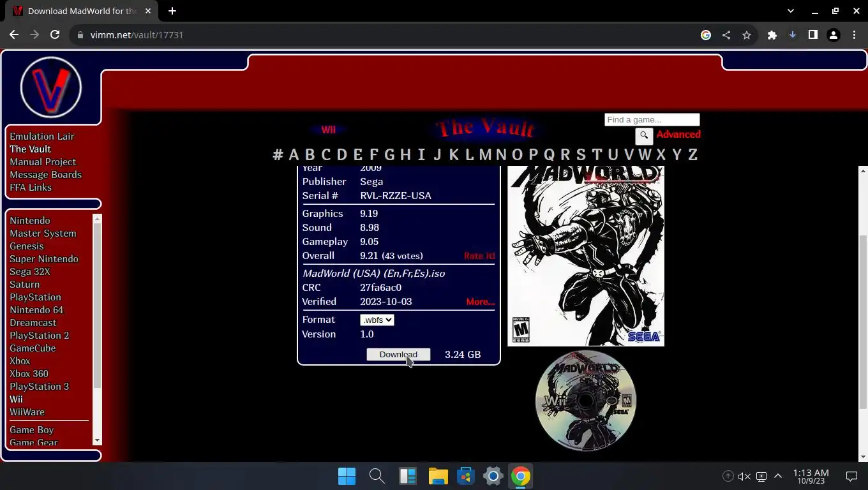Open Microsoft Store from taskbar

[x=466, y=476]
